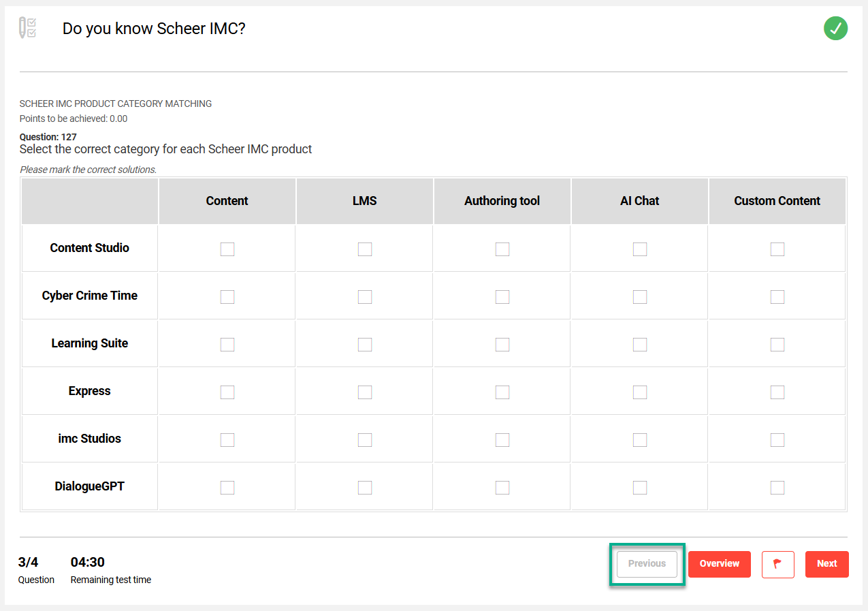Viewport: 868px width, 611px height.
Task: Tick DialogueGPT under Authoring tool
Action: (x=502, y=488)
